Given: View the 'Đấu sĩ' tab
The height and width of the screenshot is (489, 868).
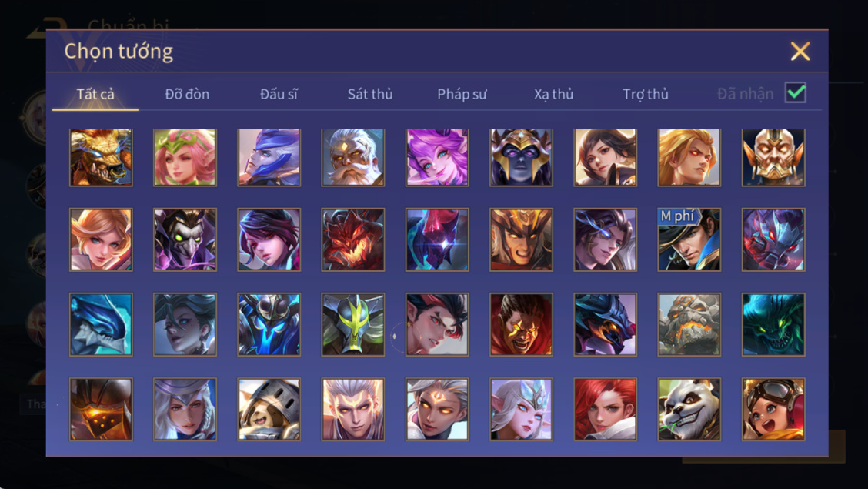Looking at the screenshot, I should pyautogui.click(x=279, y=94).
